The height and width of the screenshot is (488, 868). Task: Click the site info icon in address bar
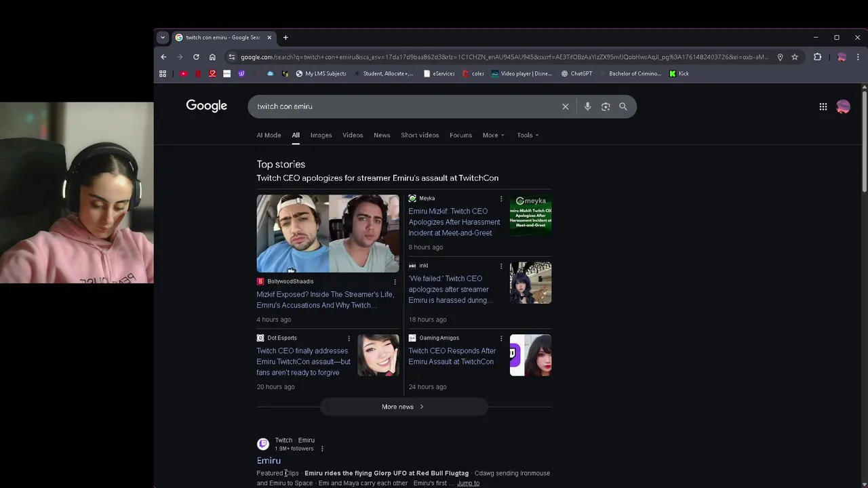pyautogui.click(x=232, y=57)
